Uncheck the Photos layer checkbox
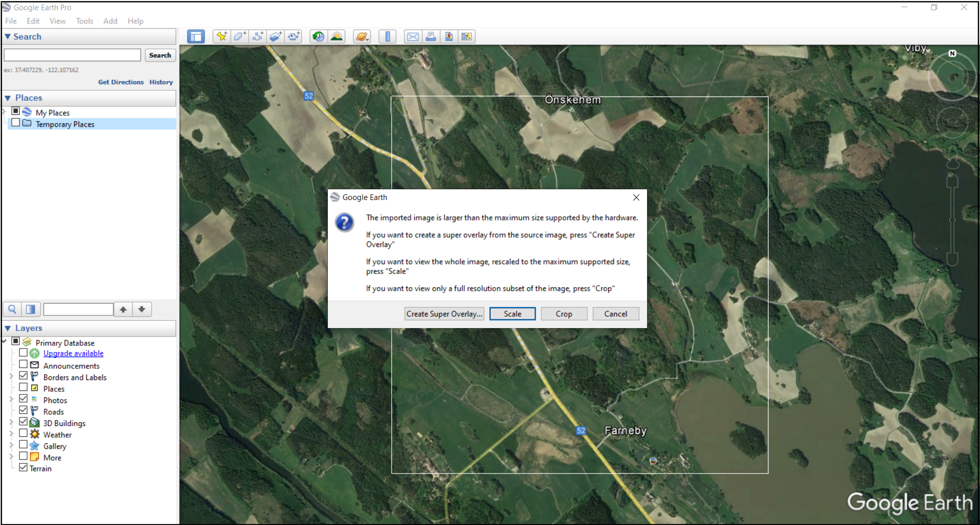Image resolution: width=980 pixels, height=525 pixels. tap(23, 399)
